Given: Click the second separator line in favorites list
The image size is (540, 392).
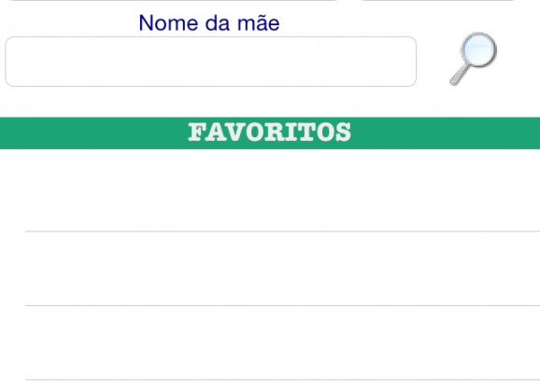Looking at the screenshot, I should pos(282,305).
